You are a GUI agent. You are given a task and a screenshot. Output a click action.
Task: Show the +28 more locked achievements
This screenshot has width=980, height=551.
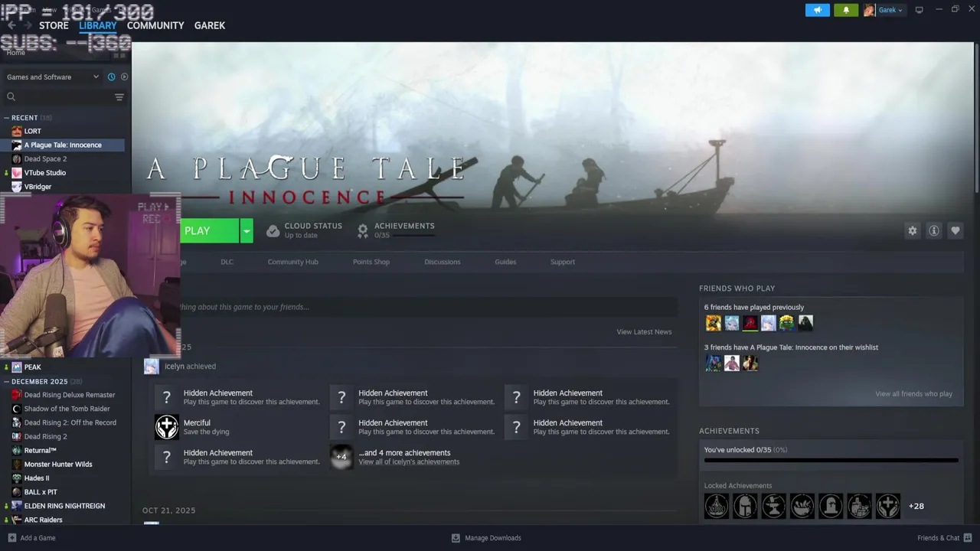coord(916,506)
